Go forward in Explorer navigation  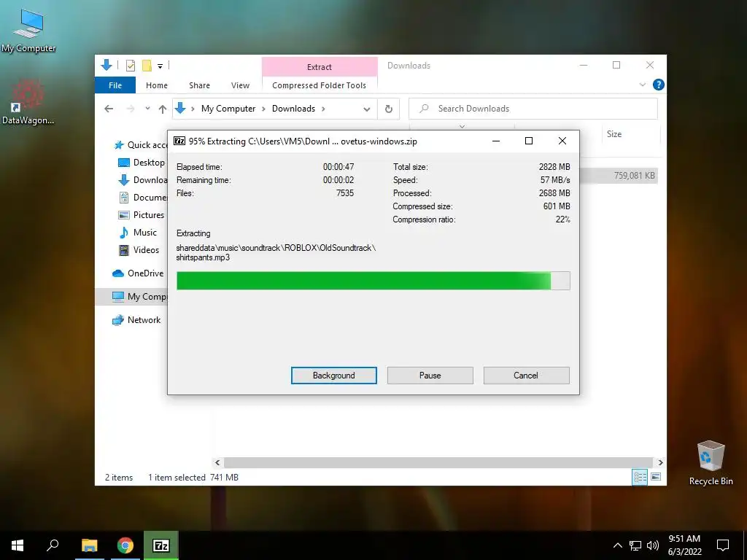(130, 109)
